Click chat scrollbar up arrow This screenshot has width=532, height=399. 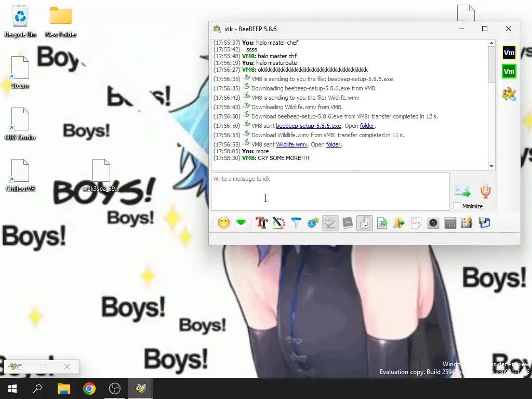491,43
